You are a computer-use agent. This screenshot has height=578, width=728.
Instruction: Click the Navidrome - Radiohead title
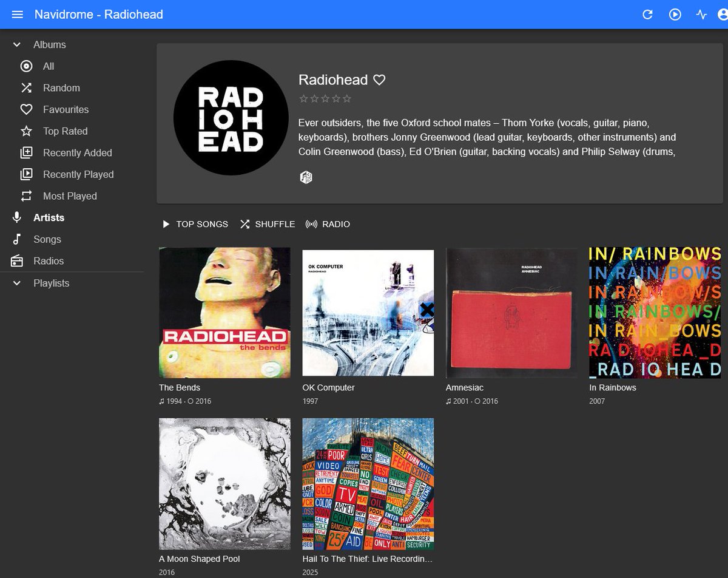pyautogui.click(x=99, y=14)
